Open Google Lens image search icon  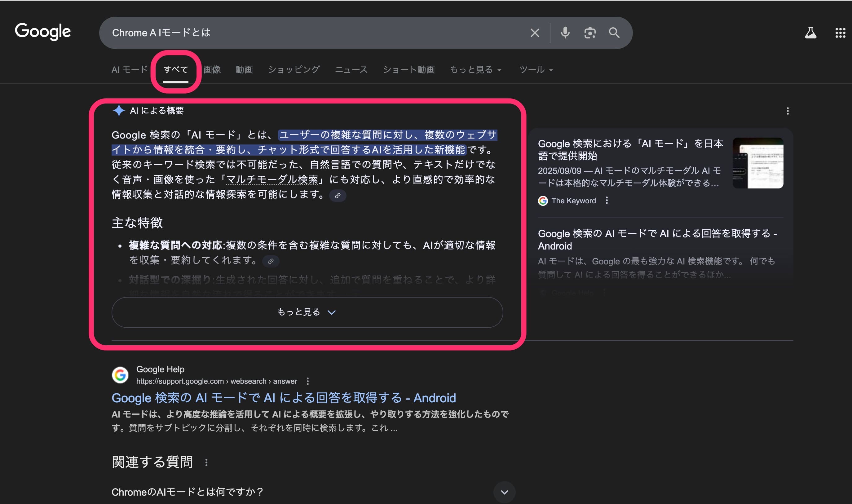point(590,33)
